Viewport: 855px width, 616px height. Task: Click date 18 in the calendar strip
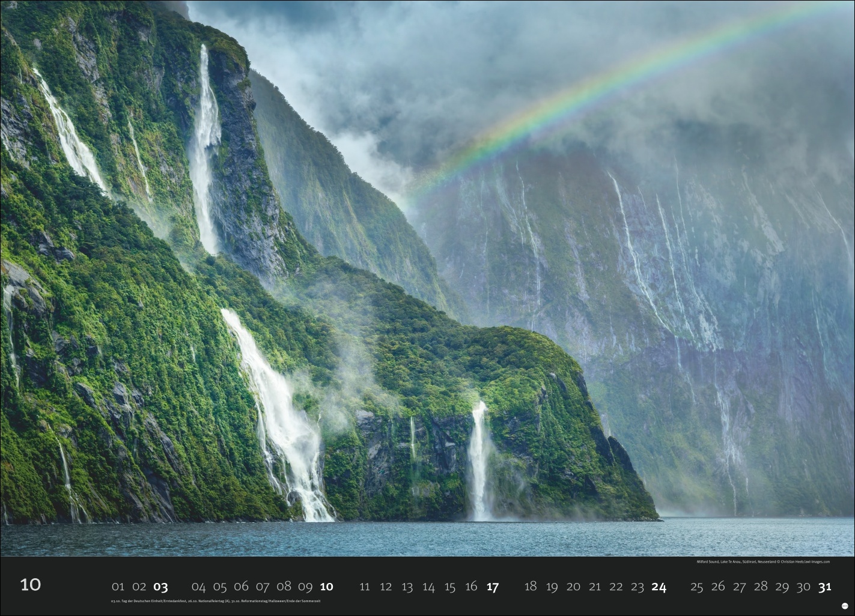click(531, 587)
